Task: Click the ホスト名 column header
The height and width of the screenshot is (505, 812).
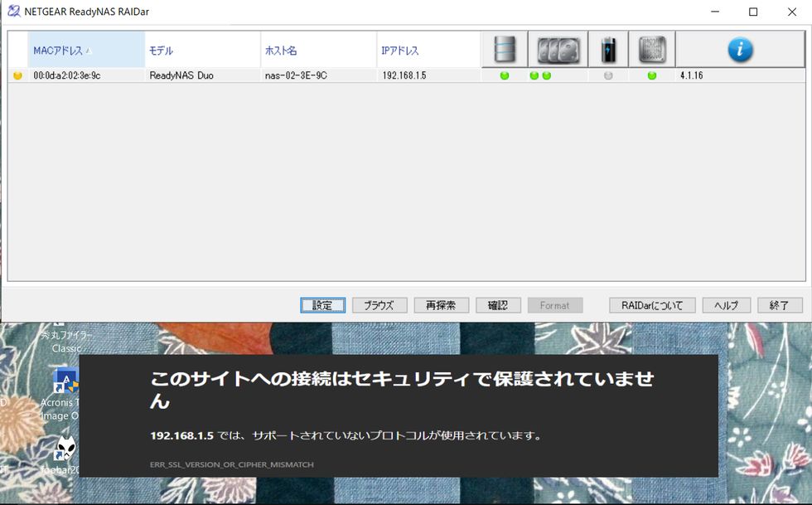Action: pos(281,51)
